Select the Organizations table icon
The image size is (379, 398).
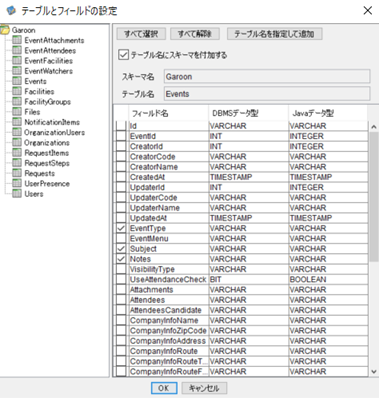pos(17,143)
